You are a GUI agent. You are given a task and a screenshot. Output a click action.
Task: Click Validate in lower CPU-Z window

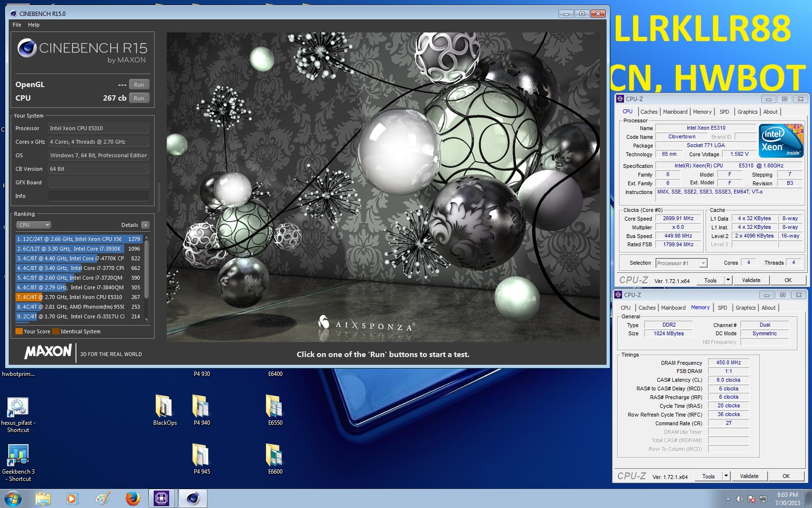tap(749, 476)
